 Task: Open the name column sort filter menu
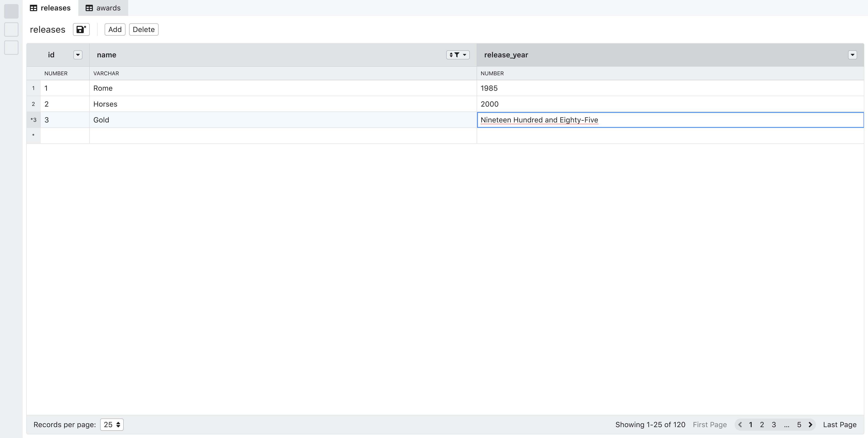(x=458, y=55)
